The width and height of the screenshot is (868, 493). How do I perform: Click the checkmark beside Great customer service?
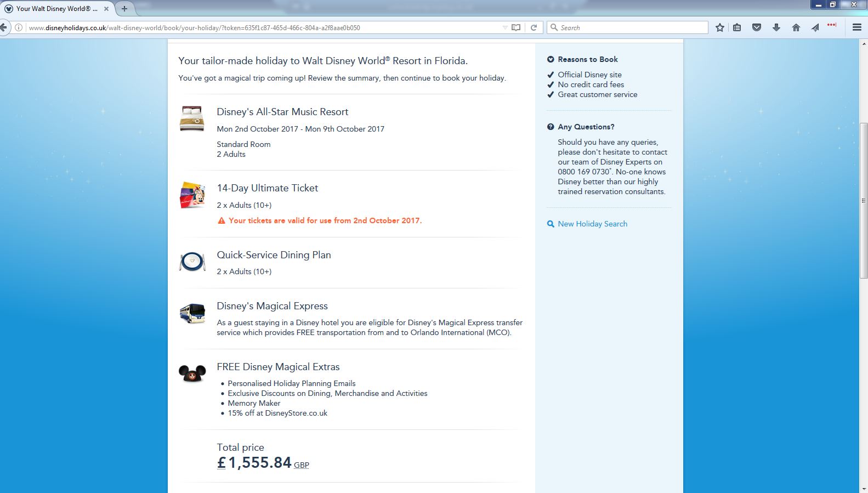(551, 94)
